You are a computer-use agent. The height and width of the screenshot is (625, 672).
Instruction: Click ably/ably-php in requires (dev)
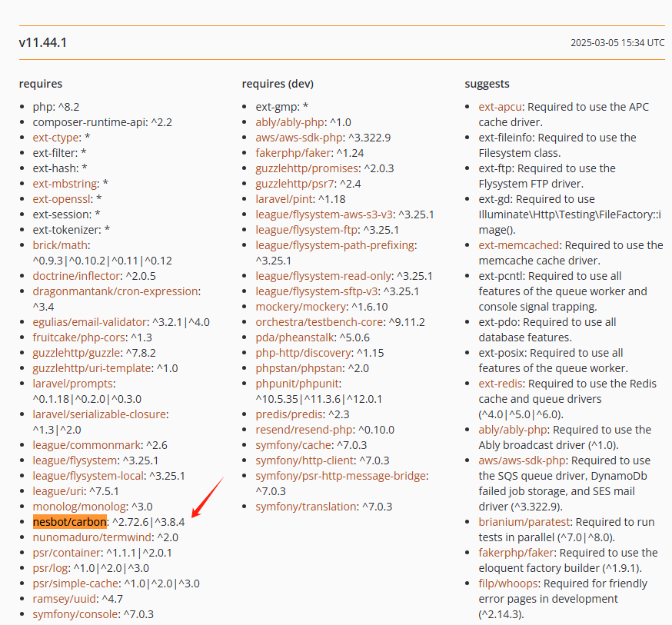(x=291, y=122)
